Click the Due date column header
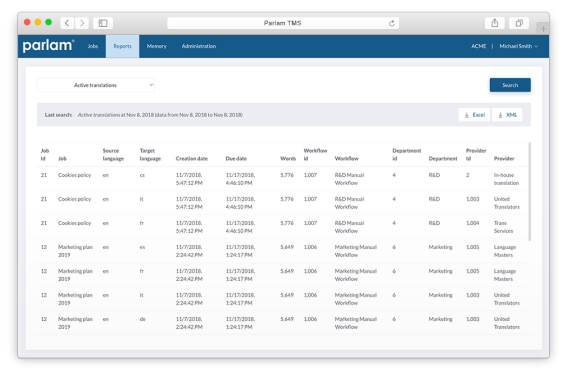 [x=236, y=159]
